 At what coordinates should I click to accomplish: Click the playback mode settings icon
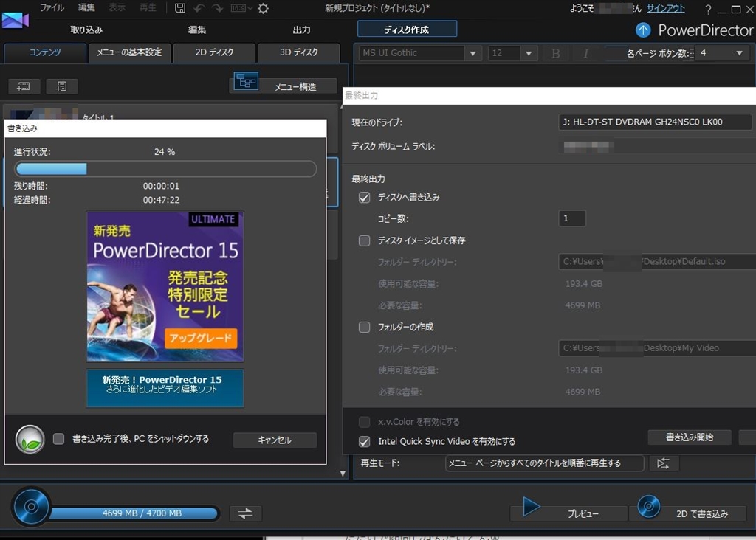(x=664, y=463)
